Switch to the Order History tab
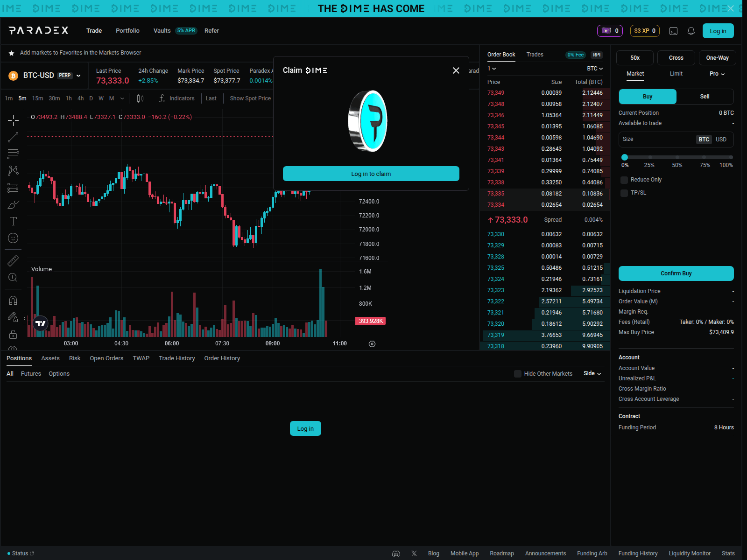This screenshot has width=747, height=560. tap(222, 358)
